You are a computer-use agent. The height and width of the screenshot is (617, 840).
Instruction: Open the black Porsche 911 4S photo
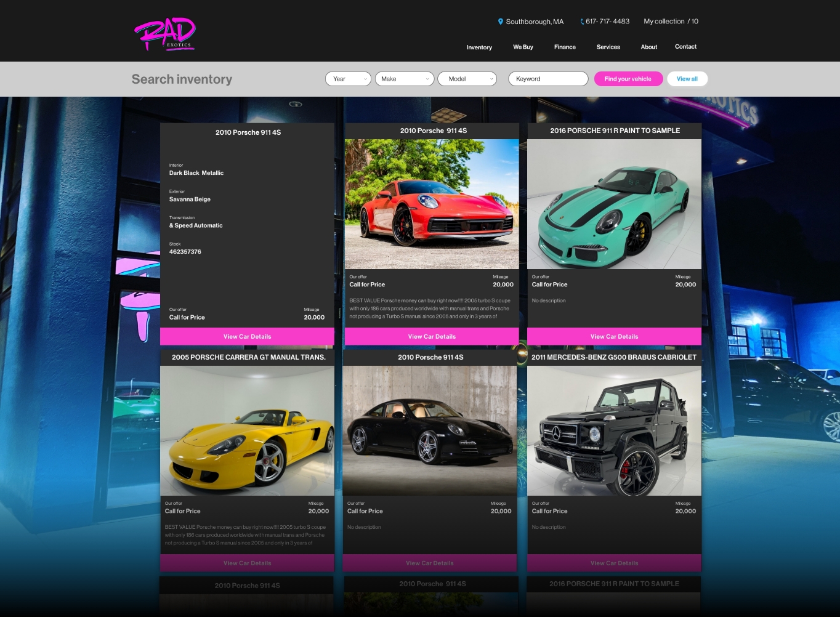coord(429,430)
